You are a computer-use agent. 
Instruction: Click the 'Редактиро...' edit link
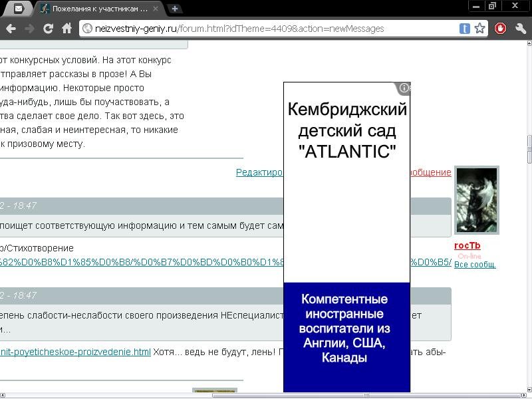pyautogui.click(x=259, y=172)
